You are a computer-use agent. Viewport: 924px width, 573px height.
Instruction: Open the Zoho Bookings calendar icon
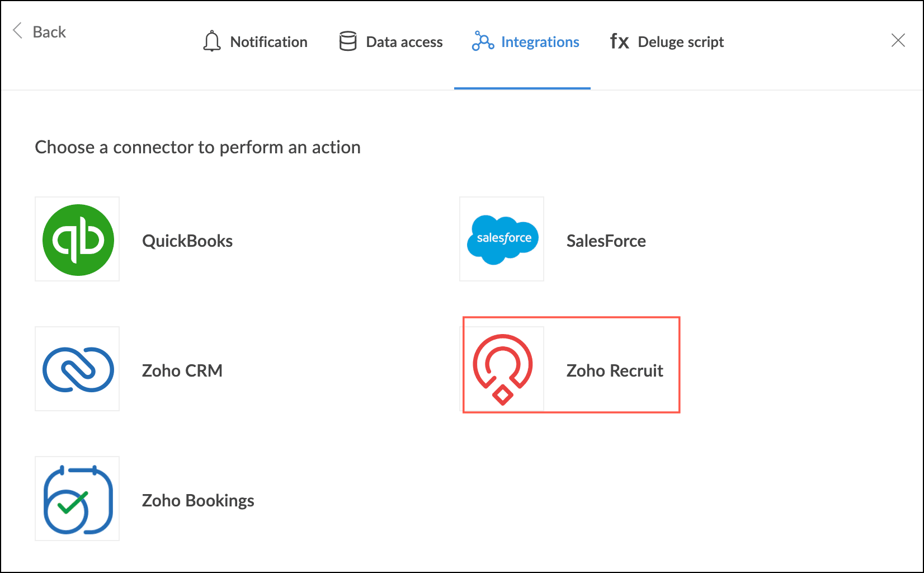pyautogui.click(x=78, y=499)
